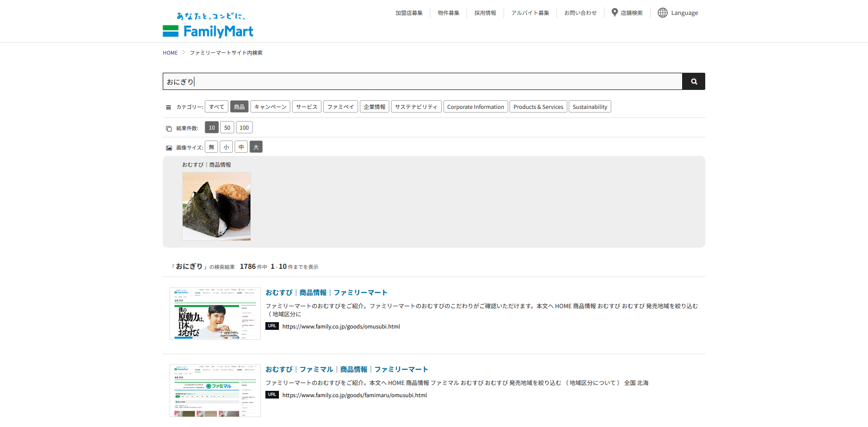This screenshot has width=868, height=427.
Task: Click the 1786 result count text
Action: click(x=248, y=267)
